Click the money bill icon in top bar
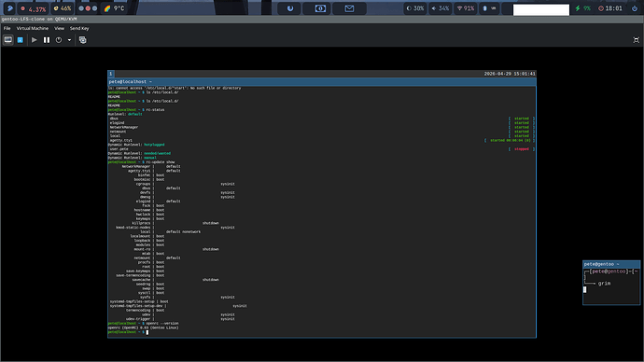Screen dimensions: 644x362 [320, 8]
